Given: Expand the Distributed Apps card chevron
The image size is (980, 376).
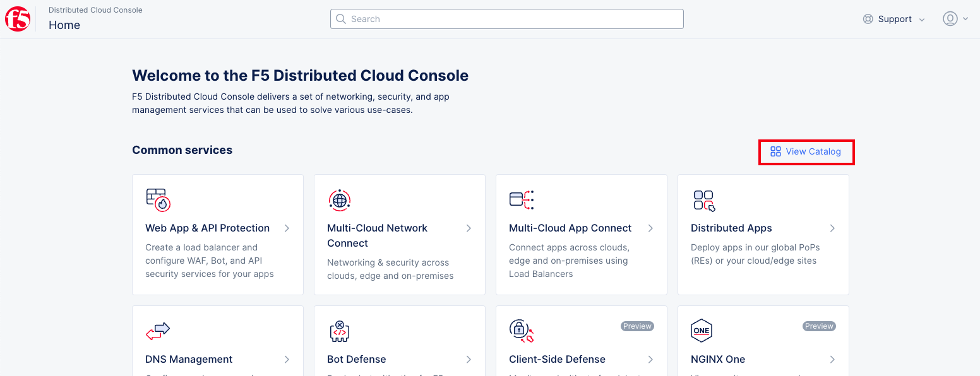Looking at the screenshot, I should point(833,228).
